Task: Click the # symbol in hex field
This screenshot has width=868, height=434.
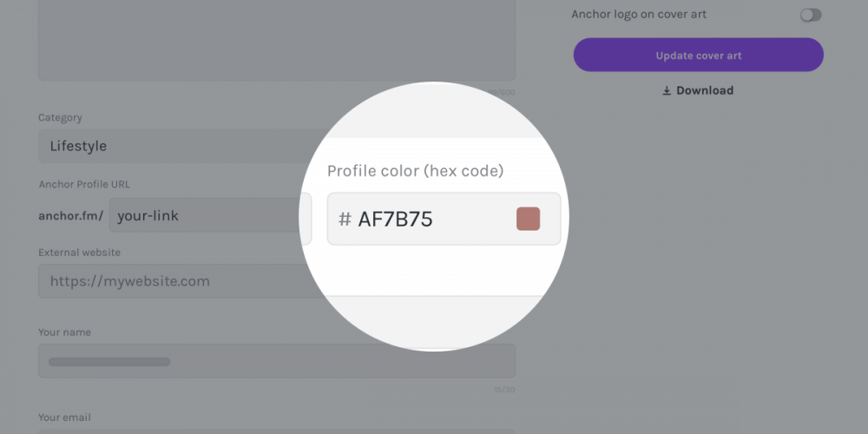Action: point(345,219)
